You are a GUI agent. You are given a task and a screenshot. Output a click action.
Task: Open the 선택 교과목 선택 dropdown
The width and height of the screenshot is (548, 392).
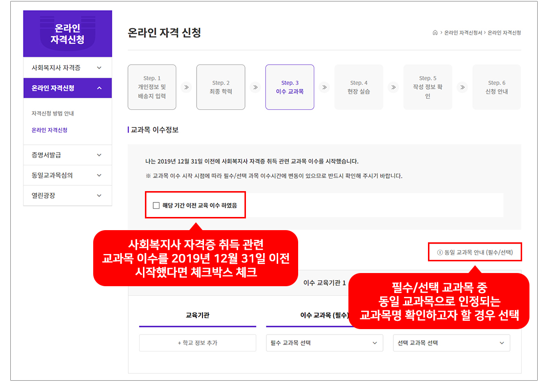451,343
